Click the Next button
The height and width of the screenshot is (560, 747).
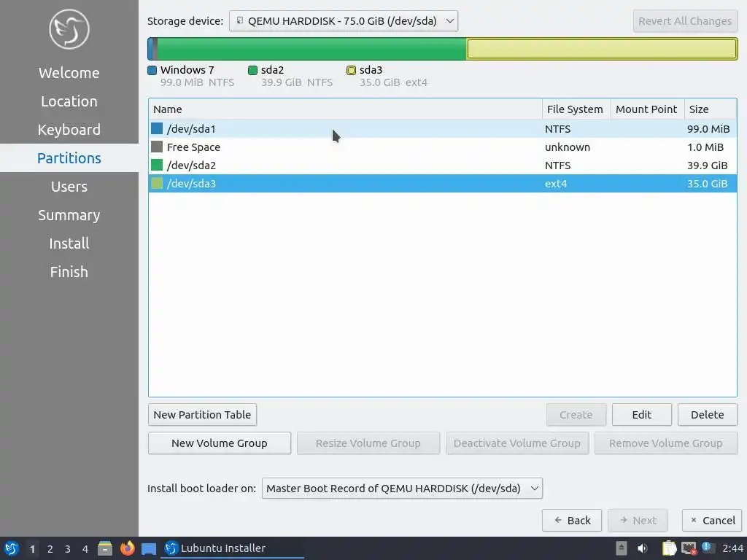pos(638,521)
